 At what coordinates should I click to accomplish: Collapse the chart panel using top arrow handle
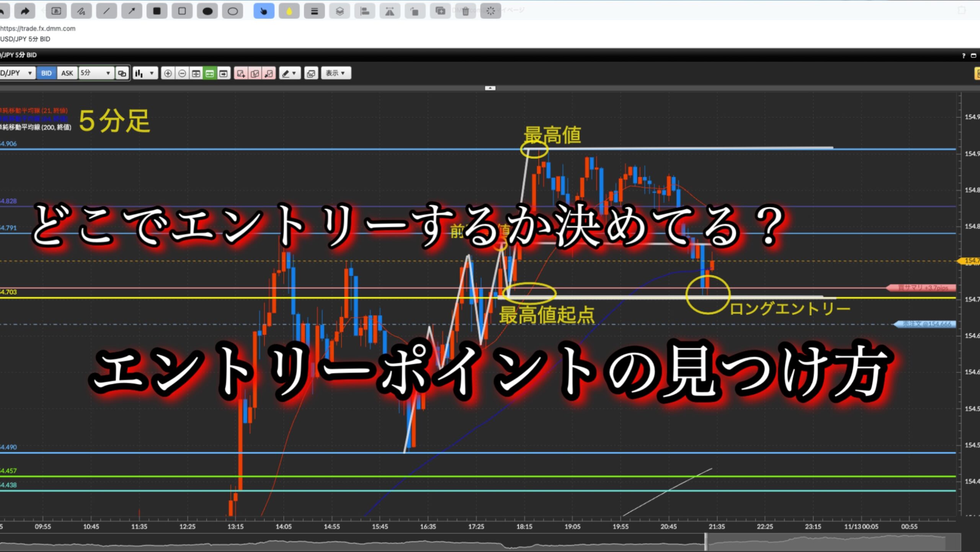point(490,88)
